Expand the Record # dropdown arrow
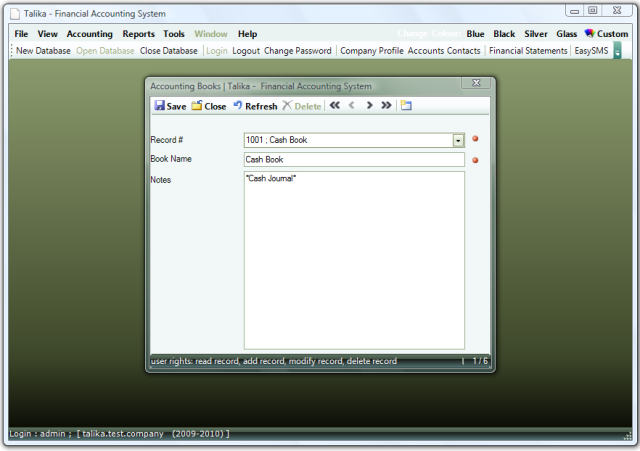Viewport: 640px width, 451px height. point(458,141)
